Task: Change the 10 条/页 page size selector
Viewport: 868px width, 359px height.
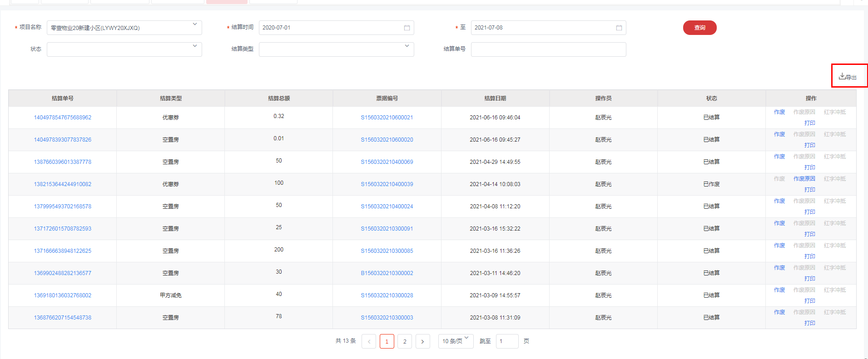Action: (x=456, y=341)
